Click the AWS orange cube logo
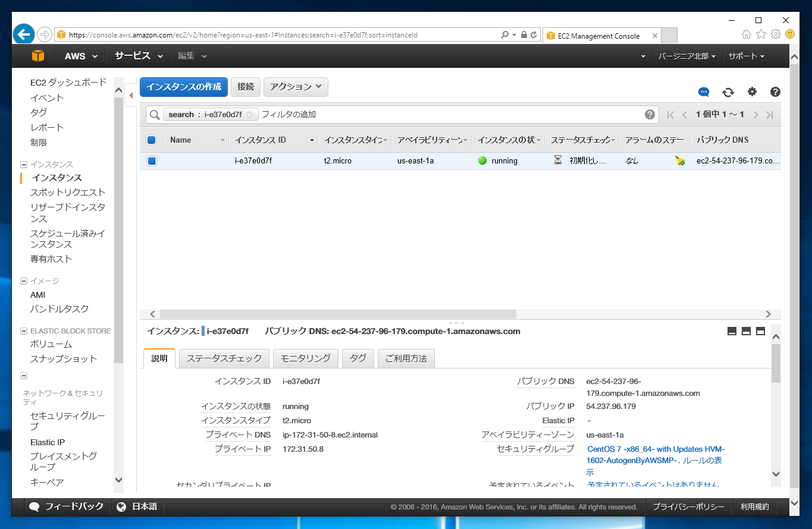Screen dimensions: 812x529 coord(38,56)
